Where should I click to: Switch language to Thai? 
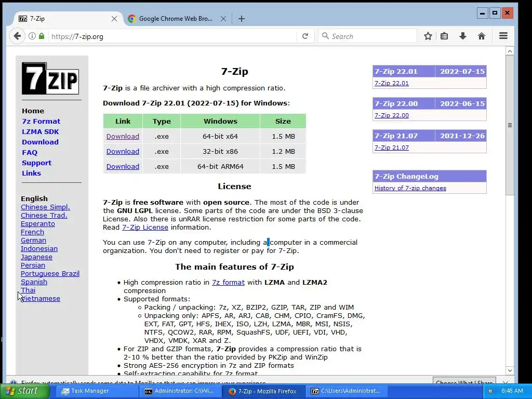click(28, 290)
